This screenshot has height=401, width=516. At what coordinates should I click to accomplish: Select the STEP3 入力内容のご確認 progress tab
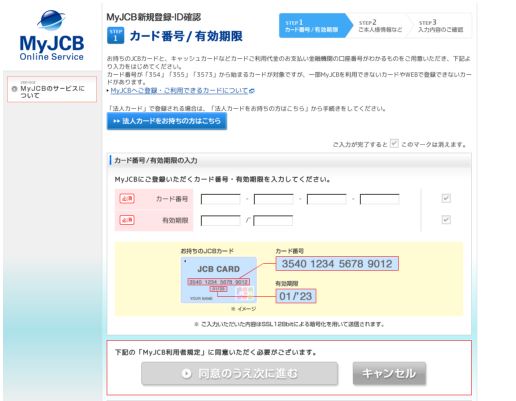tap(441, 26)
